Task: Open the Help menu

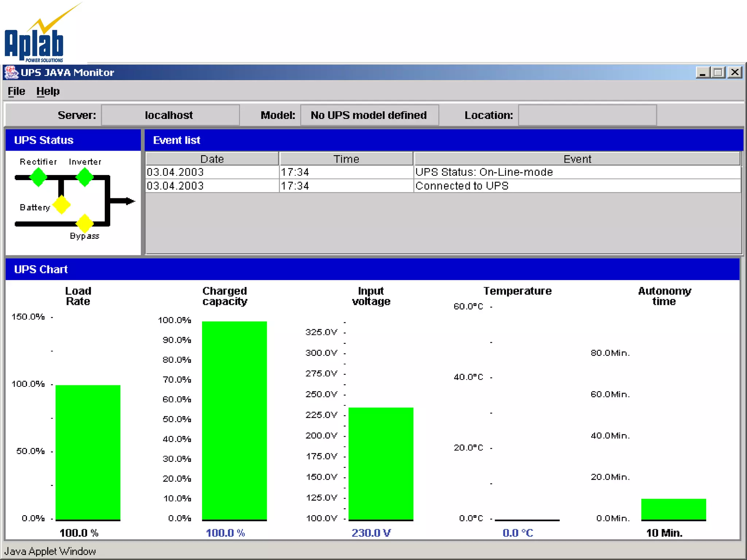Action: click(48, 91)
